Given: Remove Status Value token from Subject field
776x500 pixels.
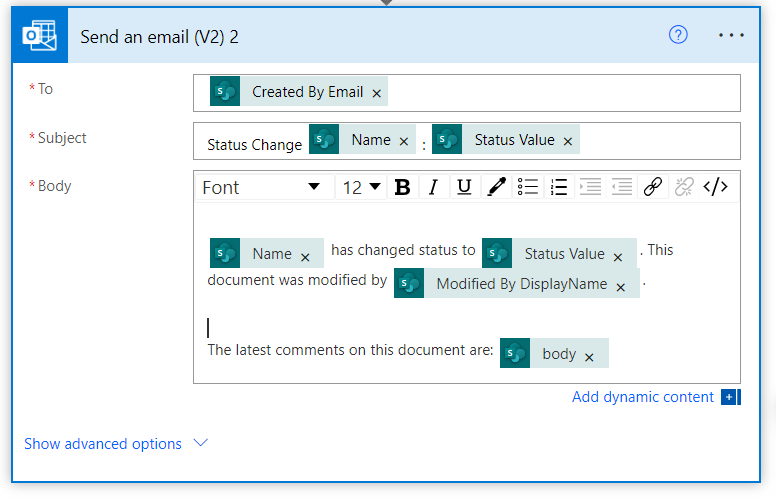Looking at the screenshot, I should coord(568,142).
